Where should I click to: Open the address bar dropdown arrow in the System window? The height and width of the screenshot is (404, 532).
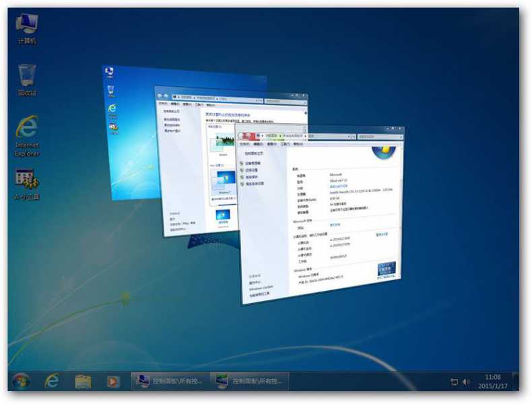pyautogui.click(x=349, y=137)
